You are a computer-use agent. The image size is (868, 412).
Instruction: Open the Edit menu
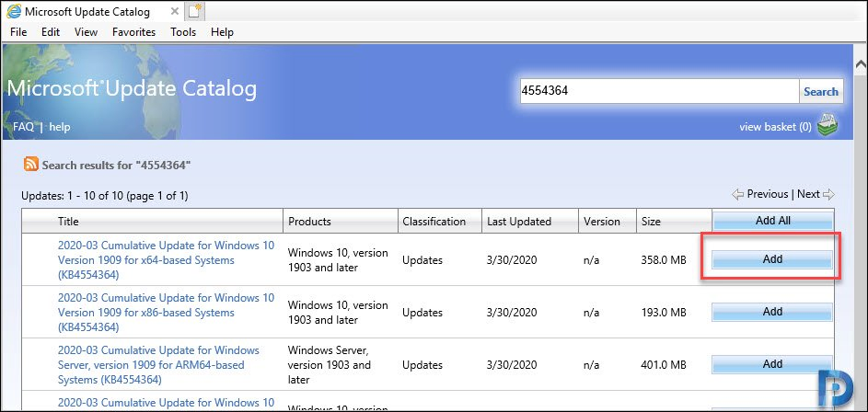point(51,32)
